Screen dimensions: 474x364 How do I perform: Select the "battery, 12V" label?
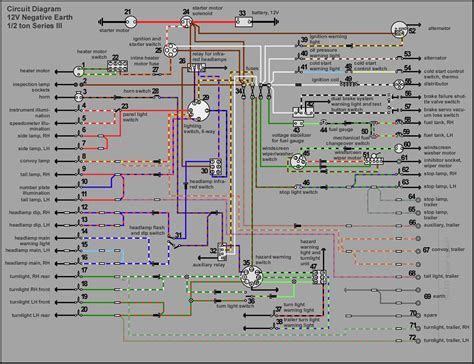click(x=265, y=13)
